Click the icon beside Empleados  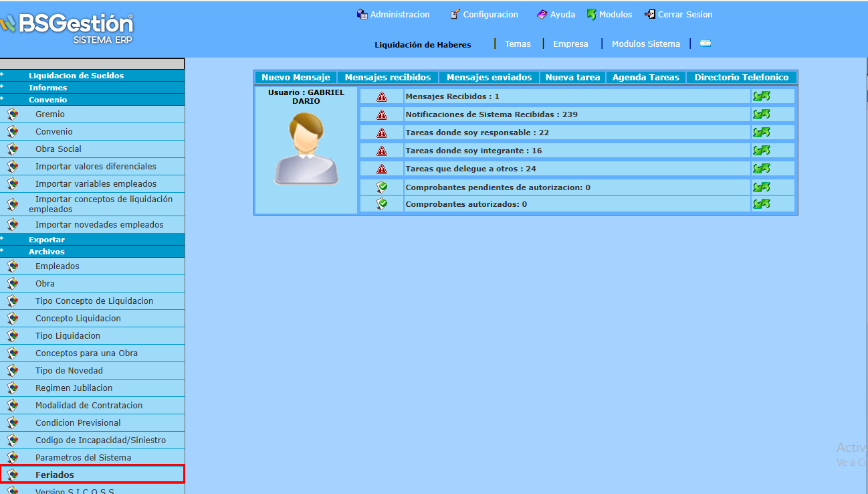(13, 266)
